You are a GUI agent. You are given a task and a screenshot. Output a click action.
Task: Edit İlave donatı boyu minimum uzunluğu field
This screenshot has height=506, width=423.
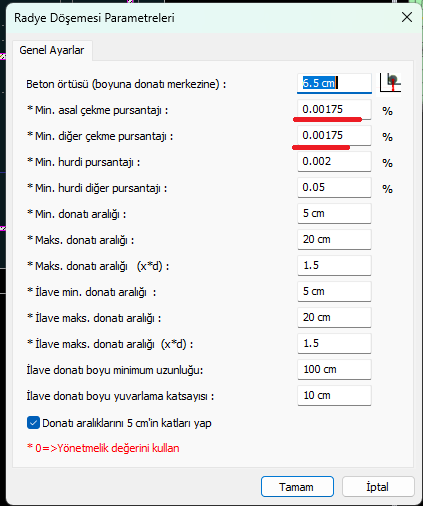click(x=334, y=369)
